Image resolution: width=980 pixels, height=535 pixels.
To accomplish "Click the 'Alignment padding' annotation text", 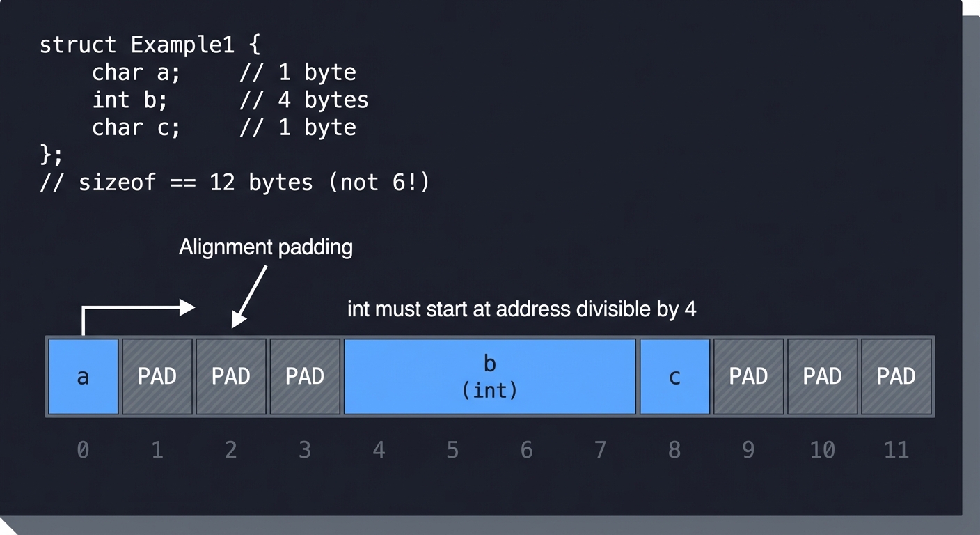I will [x=266, y=247].
